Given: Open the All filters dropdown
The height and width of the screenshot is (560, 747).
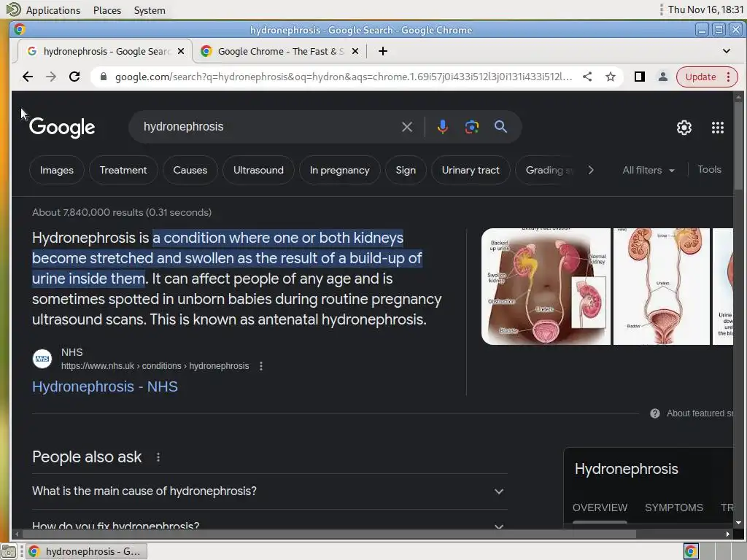Looking at the screenshot, I should tap(649, 170).
